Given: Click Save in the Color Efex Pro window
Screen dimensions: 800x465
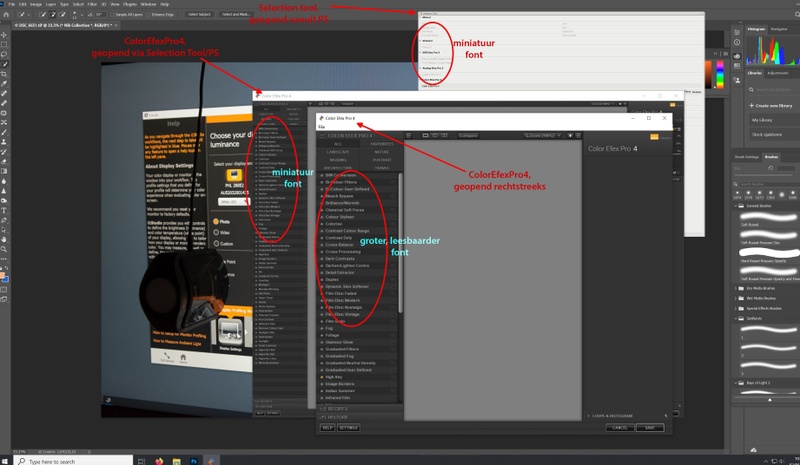Looking at the screenshot, I should point(650,428).
